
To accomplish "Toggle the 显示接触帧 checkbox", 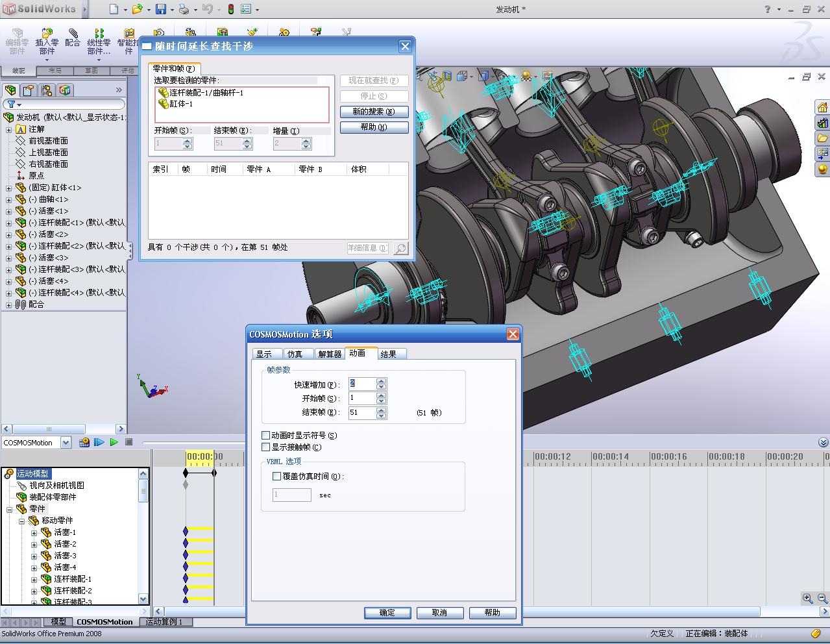I will click(265, 447).
